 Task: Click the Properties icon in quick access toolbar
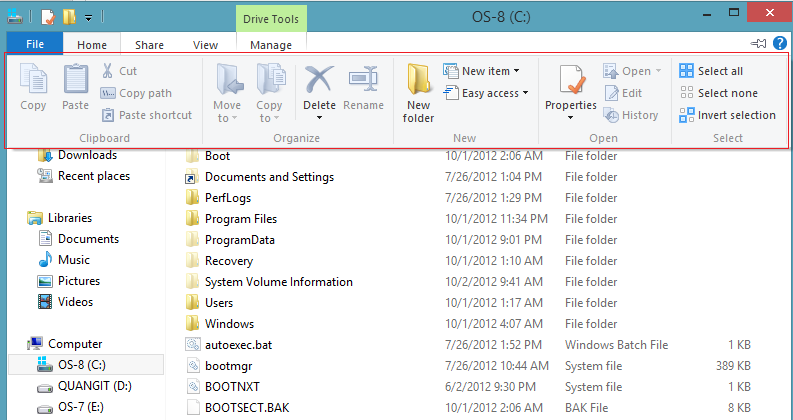tap(47, 18)
